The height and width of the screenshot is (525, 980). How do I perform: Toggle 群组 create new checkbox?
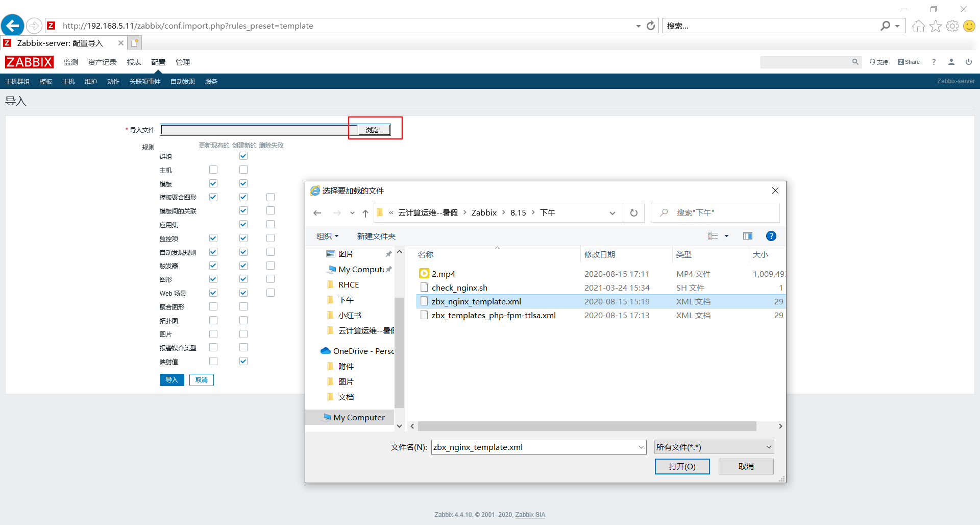tap(243, 156)
